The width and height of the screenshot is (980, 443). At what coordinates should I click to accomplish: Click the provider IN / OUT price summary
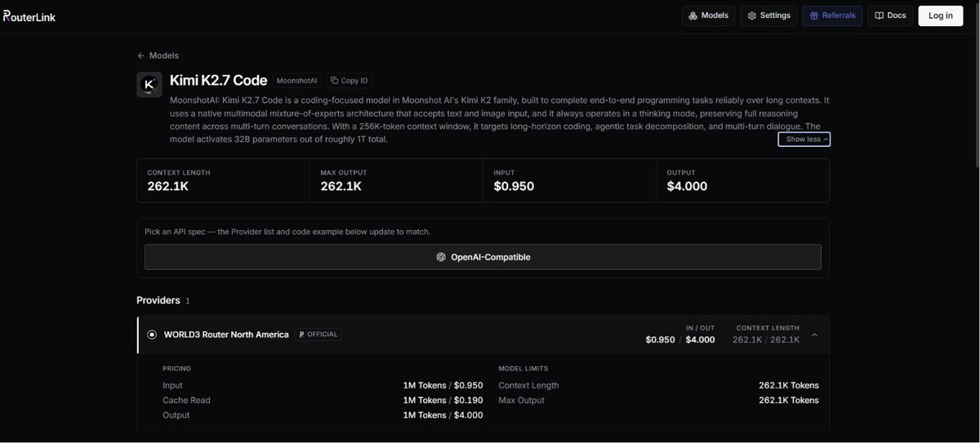point(680,334)
